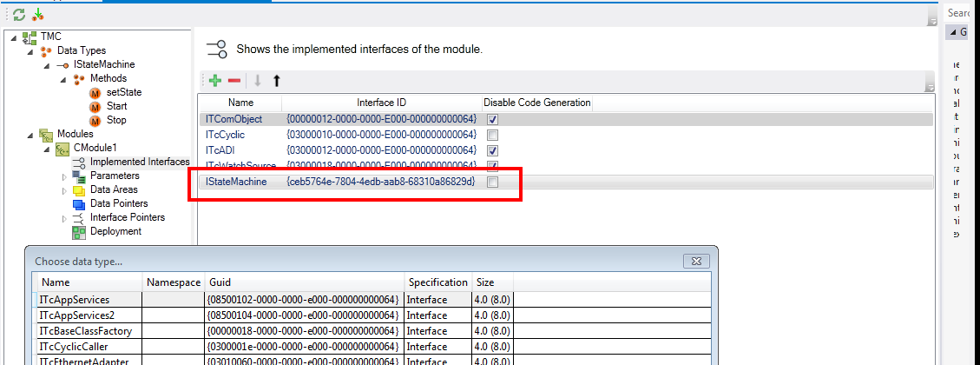Click Disable Code Generation column header
This screenshot has height=365, width=980.
[537, 103]
